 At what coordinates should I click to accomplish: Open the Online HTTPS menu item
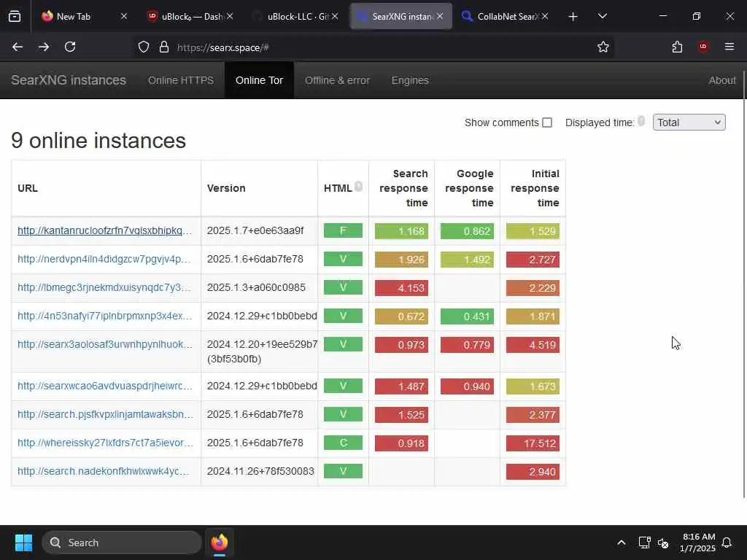181,80
